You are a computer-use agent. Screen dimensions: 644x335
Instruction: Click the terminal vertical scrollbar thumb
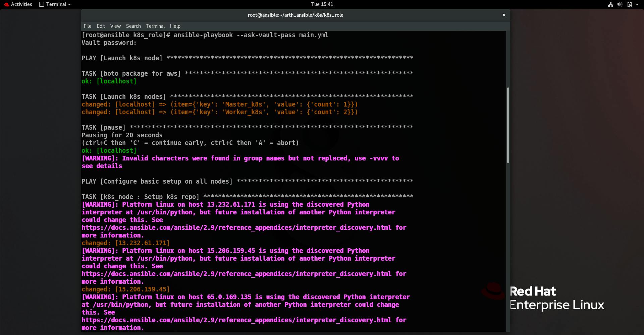(508, 125)
